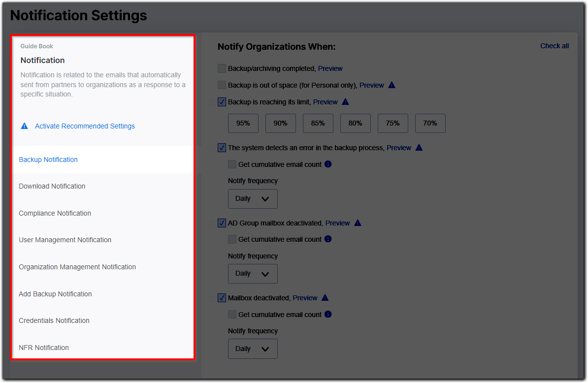588x383 pixels.
Task: Click the warning icon beside Activate Recommended Settings
Action: click(24, 126)
